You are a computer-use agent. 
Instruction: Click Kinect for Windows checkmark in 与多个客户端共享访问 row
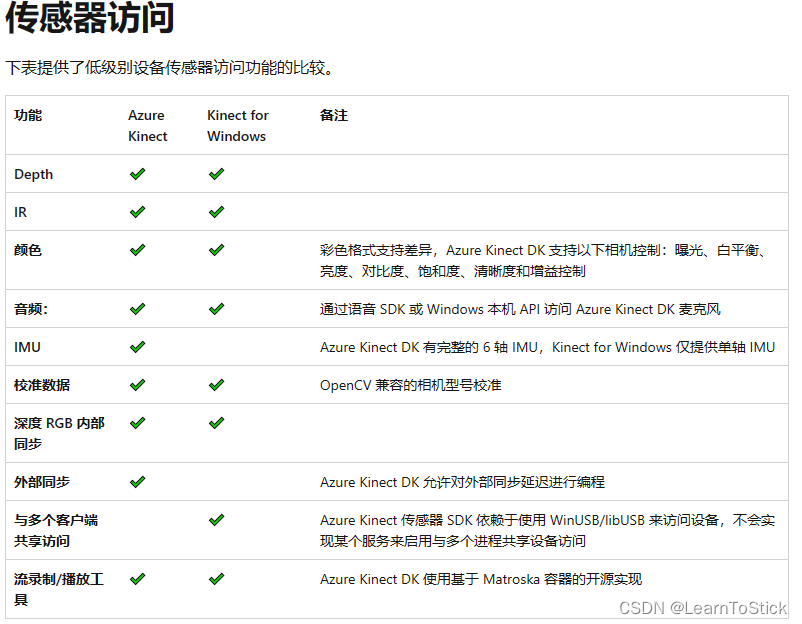216,520
